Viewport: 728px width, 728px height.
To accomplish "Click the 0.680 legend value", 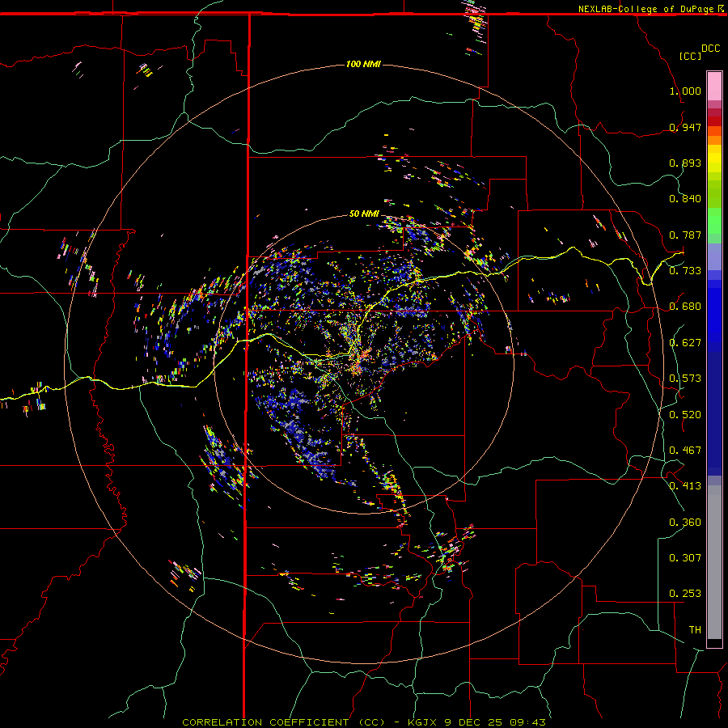I will 685,307.
